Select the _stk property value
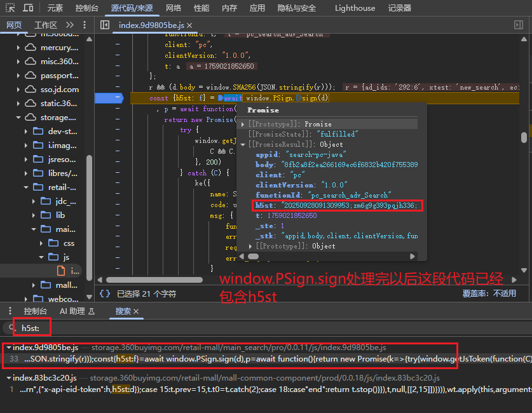 [x=350, y=236]
